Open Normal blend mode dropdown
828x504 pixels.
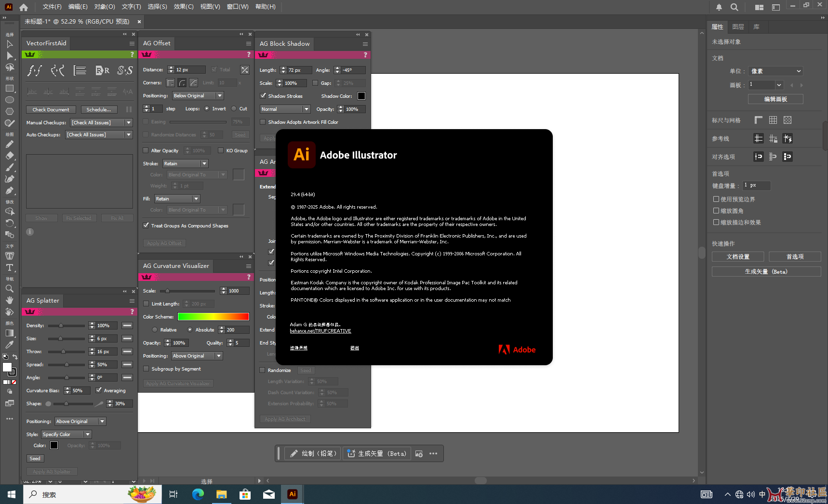[x=285, y=109]
